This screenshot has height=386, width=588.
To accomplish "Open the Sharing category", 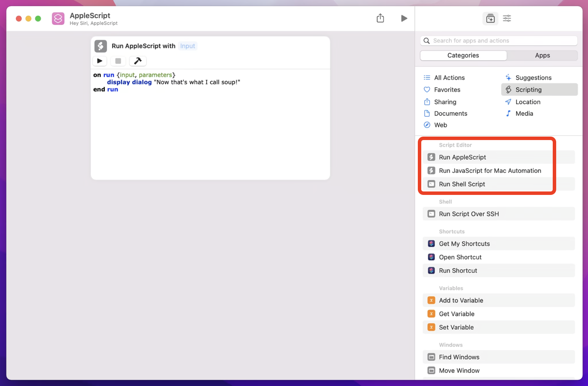I will tap(445, 102).
